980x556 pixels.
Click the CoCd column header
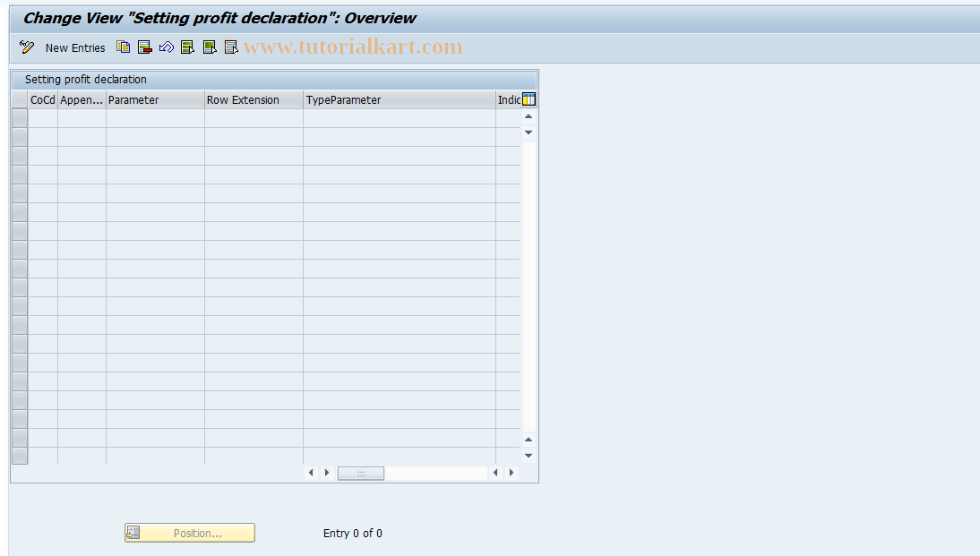coord(42,100)
